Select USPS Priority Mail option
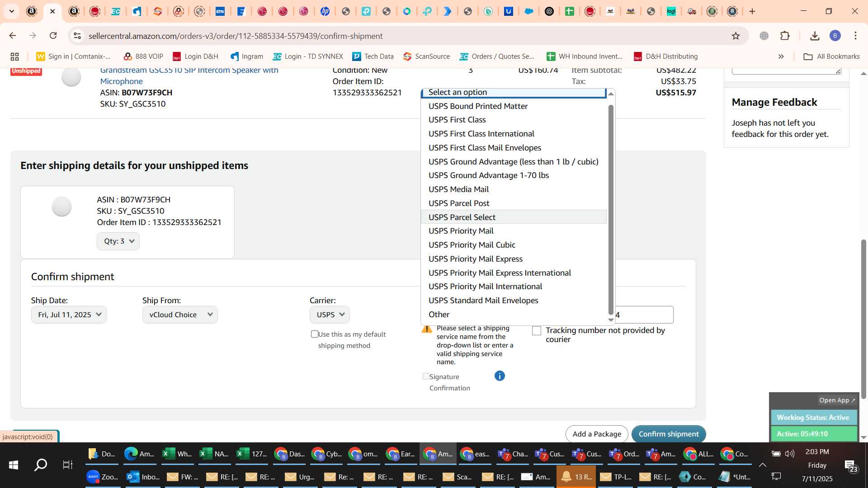This screenshot has width=868, height=488. [514, 231]
